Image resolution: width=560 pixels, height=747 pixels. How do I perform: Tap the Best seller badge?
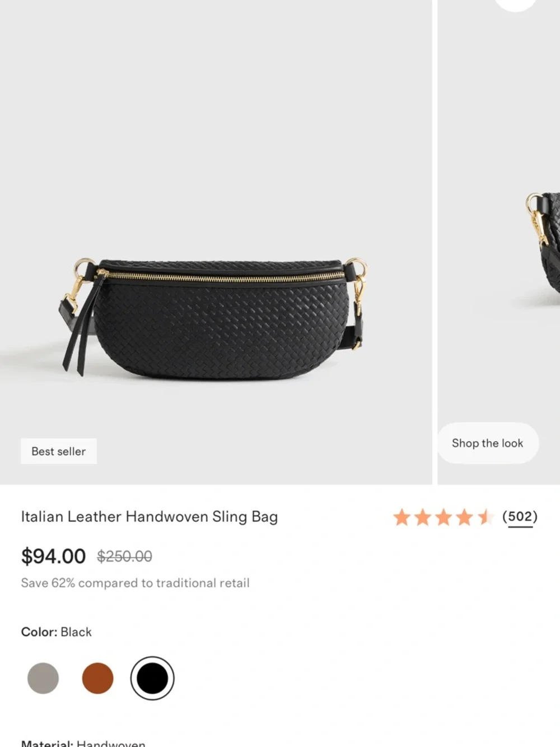[59, 451]
